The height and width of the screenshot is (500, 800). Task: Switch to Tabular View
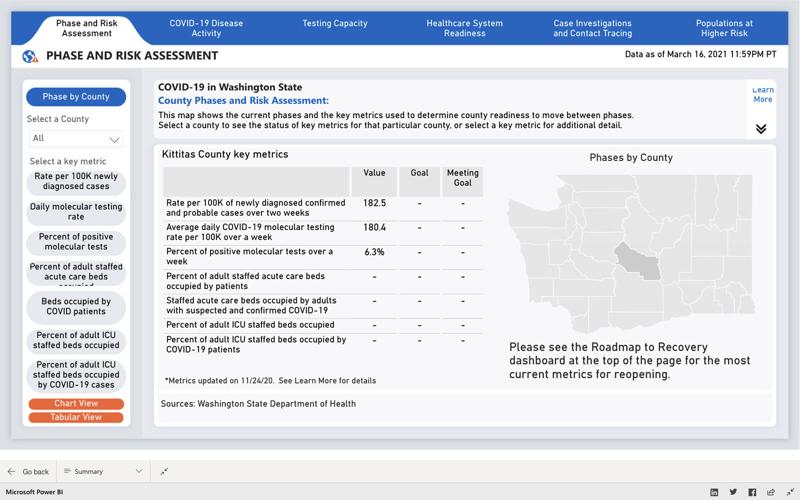[x=76, y=417]
